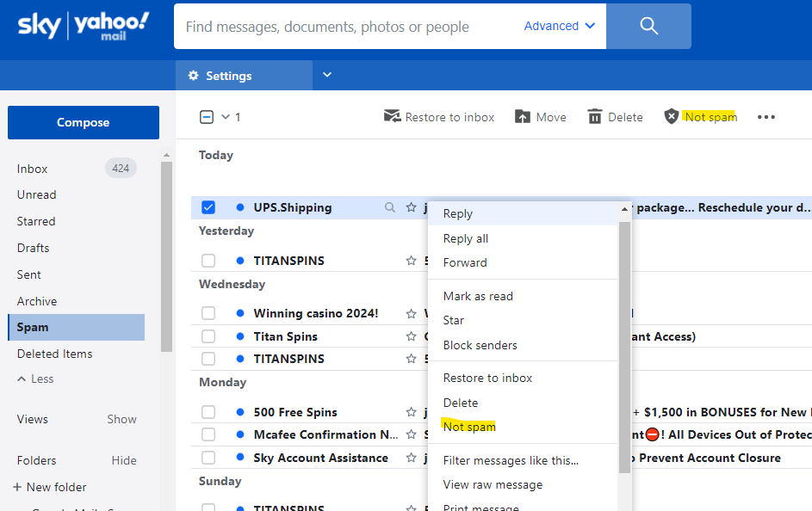812x511 pixels.
Task: Star the Titan Spins message
Action: [412, 336]
